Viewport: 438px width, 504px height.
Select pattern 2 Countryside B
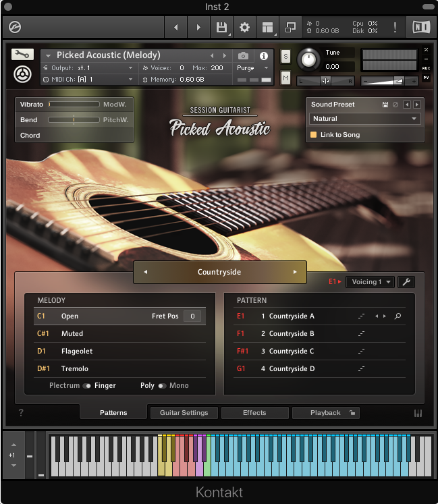[x=319, y=334]
